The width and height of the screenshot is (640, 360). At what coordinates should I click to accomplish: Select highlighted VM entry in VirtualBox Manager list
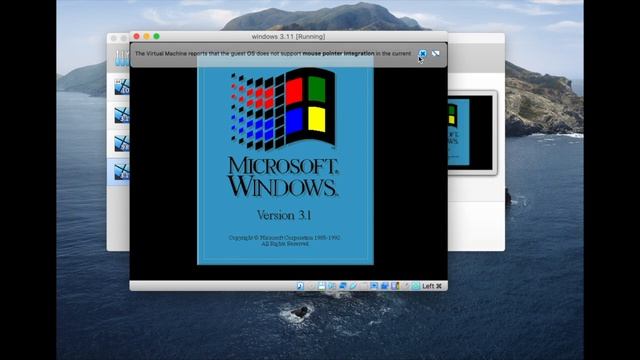tap(119, 172)
